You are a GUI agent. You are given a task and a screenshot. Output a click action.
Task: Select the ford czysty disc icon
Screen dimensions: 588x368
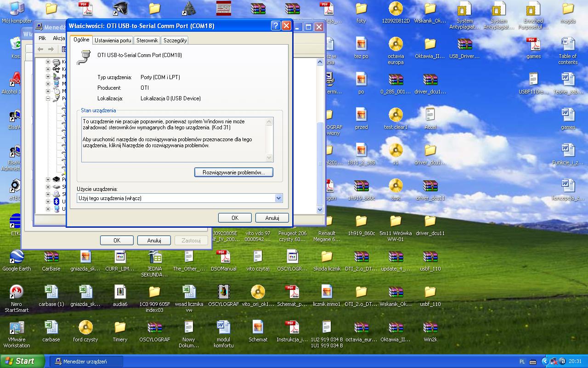click(x=85, y=331)
